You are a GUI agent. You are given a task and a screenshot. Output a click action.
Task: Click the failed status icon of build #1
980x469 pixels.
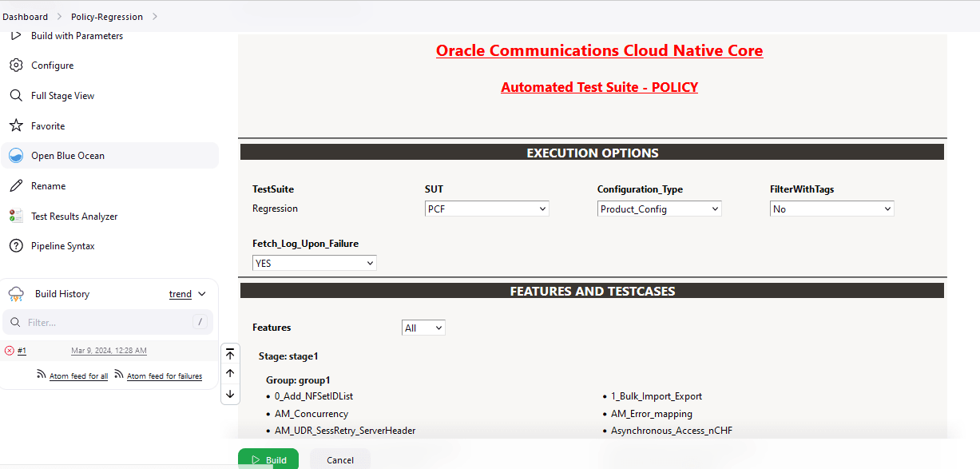(x=10, y=351)
